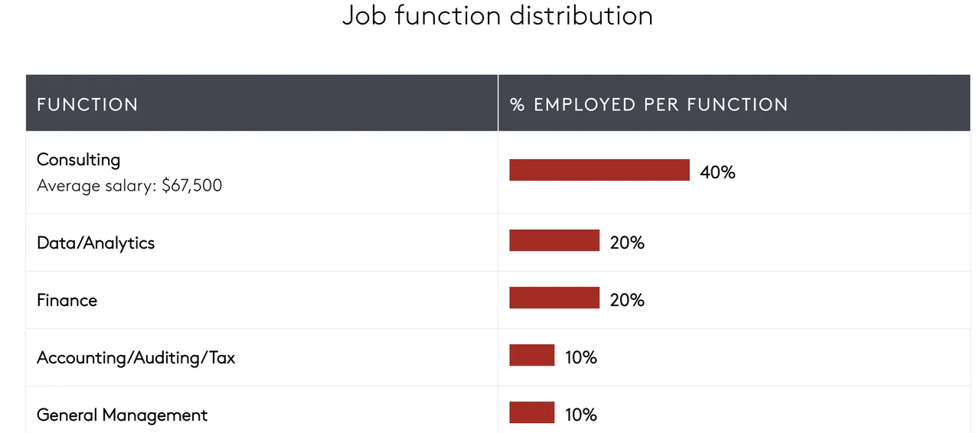The width and height of the screenshot is (980, 433).
Task: Click the 'Job function distribution' title
Action: (497, 16)
